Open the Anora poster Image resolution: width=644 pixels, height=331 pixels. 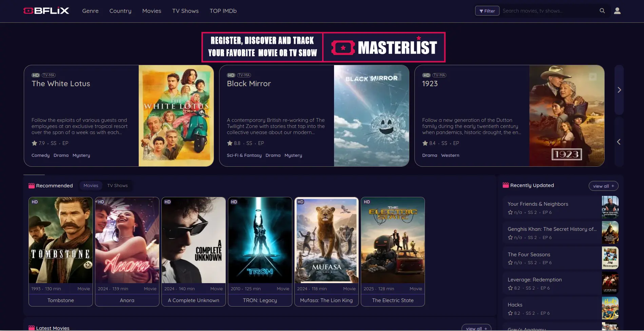[x=127, y=240]
